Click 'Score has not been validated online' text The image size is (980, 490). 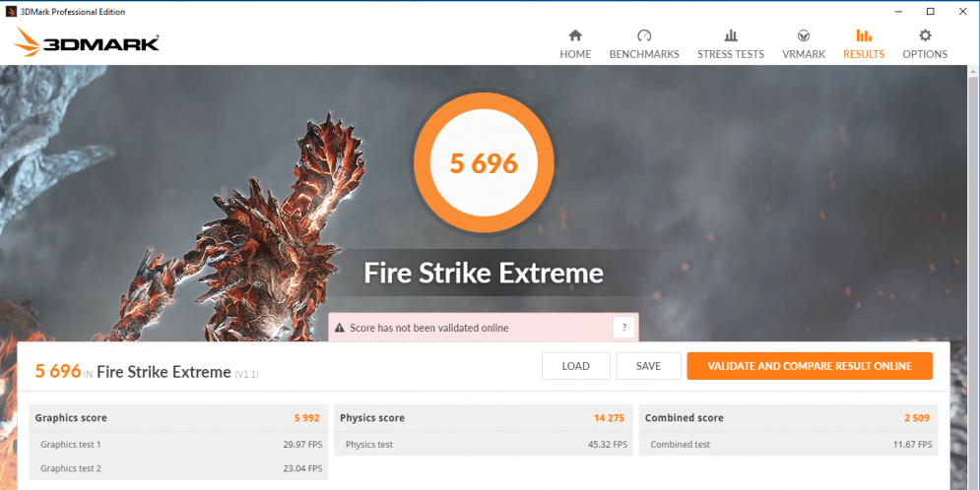pyautogui.click(x=428, y=328)
